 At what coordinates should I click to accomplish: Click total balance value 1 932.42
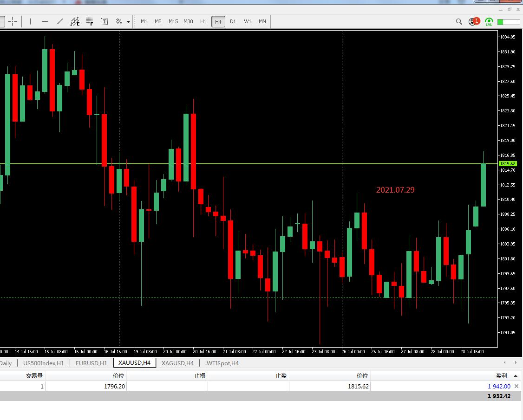pos(499,396)
